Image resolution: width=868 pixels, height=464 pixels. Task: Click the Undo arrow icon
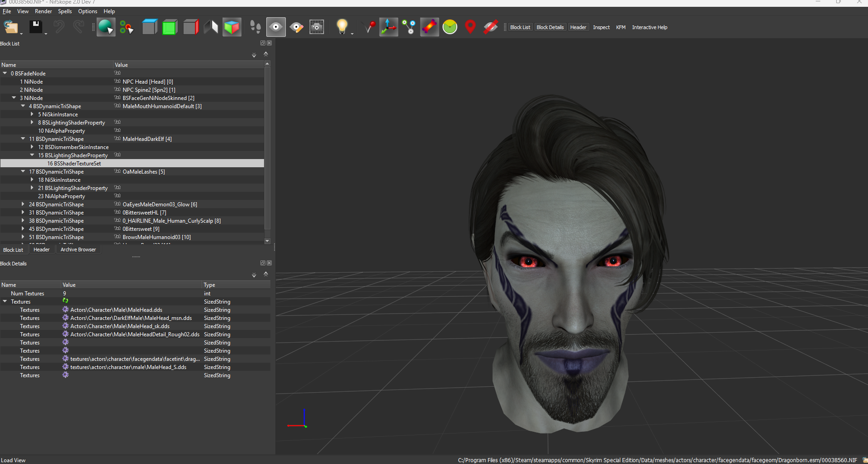59,27
